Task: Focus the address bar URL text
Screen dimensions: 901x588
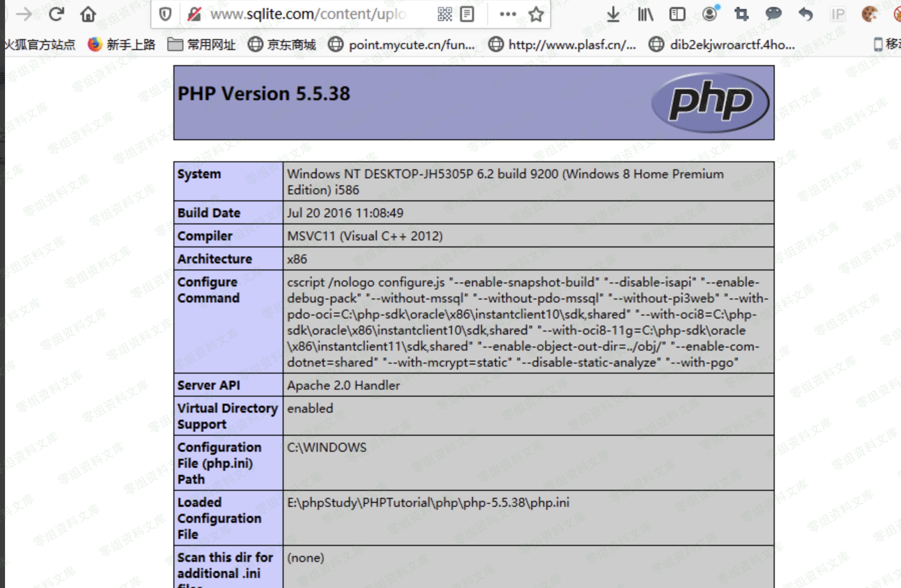Action: pos(308,14)
